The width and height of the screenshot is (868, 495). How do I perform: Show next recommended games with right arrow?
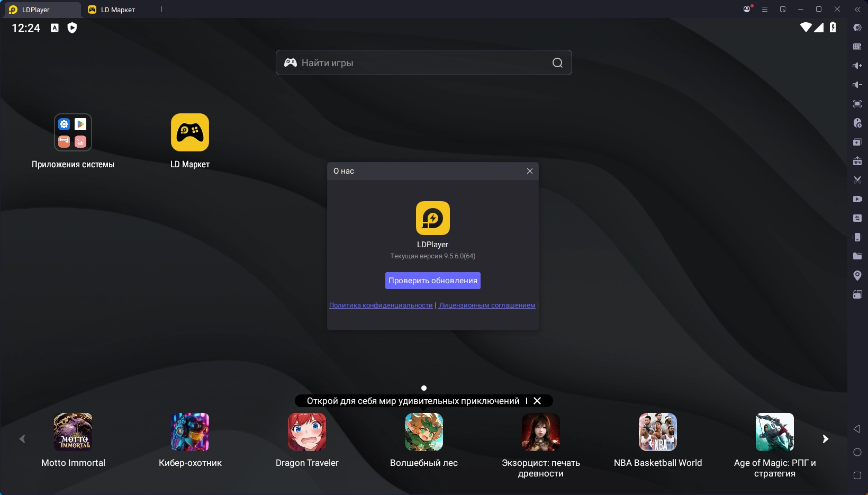click(x=826, y=439)
